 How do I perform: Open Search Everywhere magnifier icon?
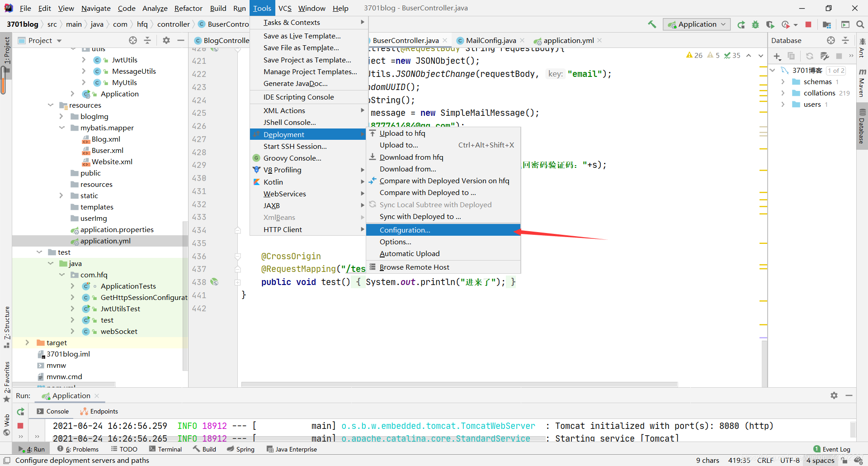click(x=860, y=24)
